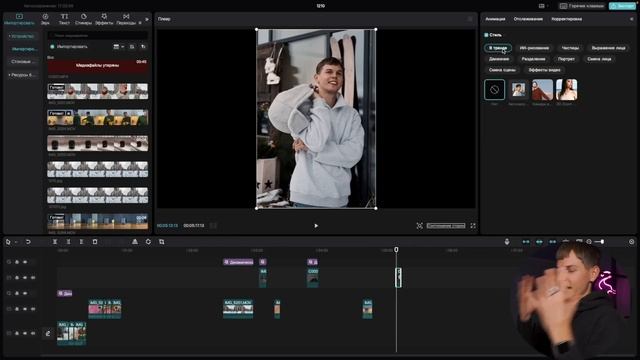Open the view mode dropdown in media panel
The width and height of the screenshot is (640, 360).
(119, 47)
